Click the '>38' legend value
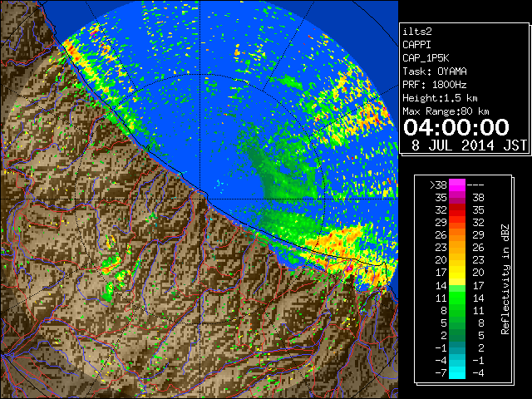The image size is (532, 399). click(438, 185)
